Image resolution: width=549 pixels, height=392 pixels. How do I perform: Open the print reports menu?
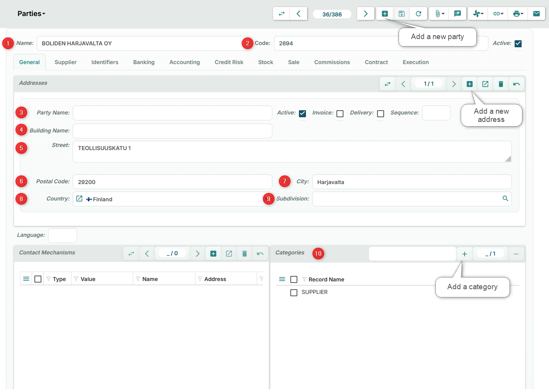[518, 14]
